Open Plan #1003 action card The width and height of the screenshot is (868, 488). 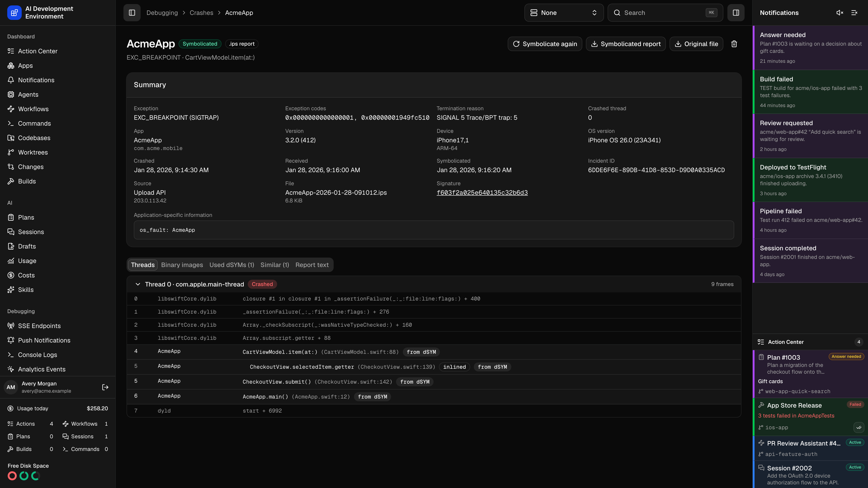pos(810,374)
